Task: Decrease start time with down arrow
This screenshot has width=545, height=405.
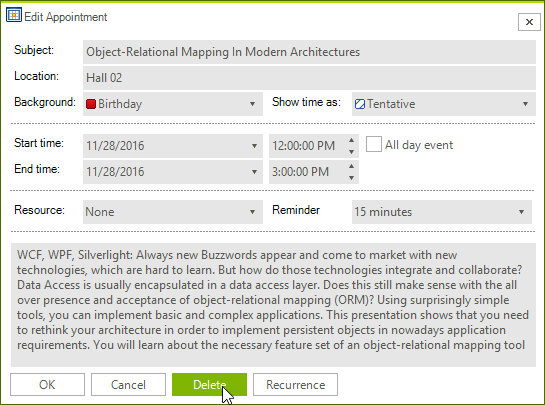Action: (x=351, y=152)
